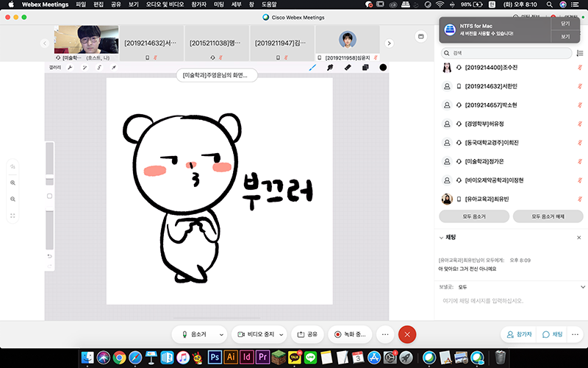The width and height of the screenshot is (588, 368).
Task: Mute microphone with 음소거 button
Action: pyautogui.click(x=194, y=334)
